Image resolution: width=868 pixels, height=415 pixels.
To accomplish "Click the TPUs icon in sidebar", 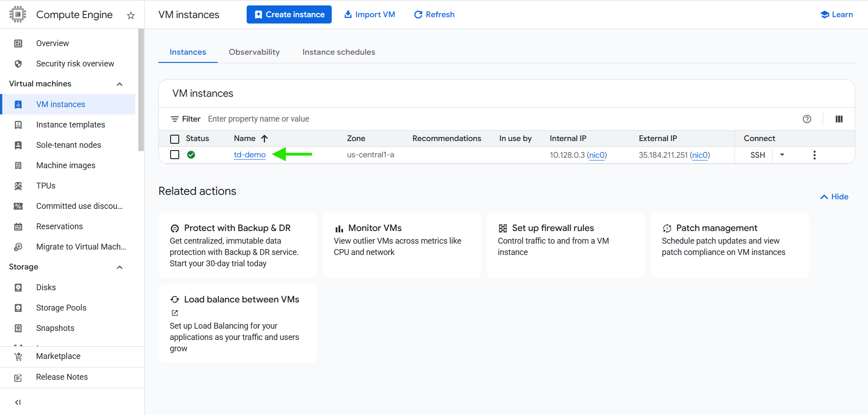I will coord(18,186).
